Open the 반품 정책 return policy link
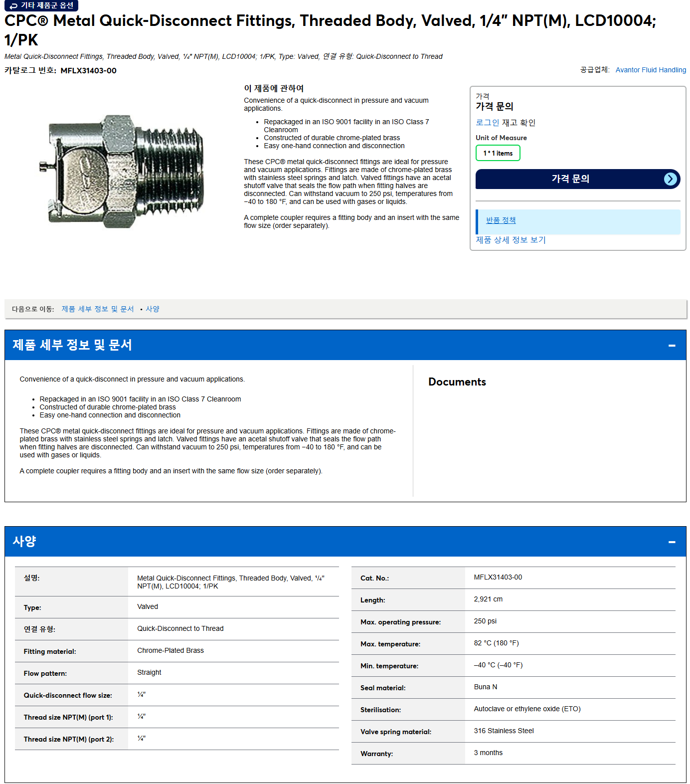690x784 pixels. (x=501, y=220)
